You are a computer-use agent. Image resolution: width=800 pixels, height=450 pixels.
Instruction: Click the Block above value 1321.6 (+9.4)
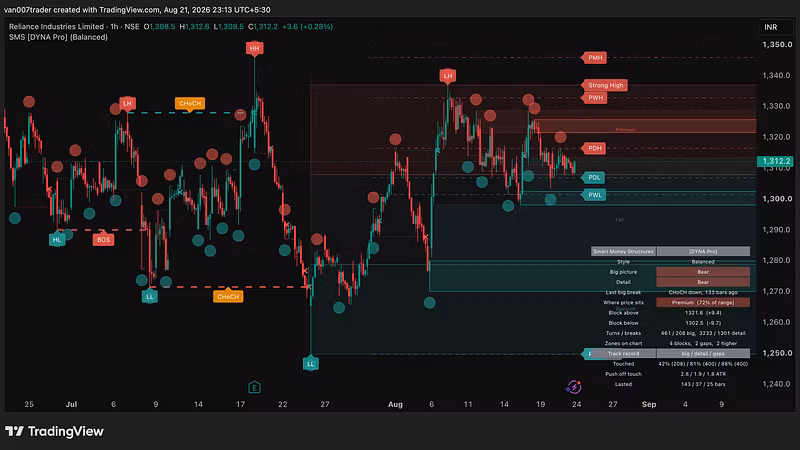(703, 313)
